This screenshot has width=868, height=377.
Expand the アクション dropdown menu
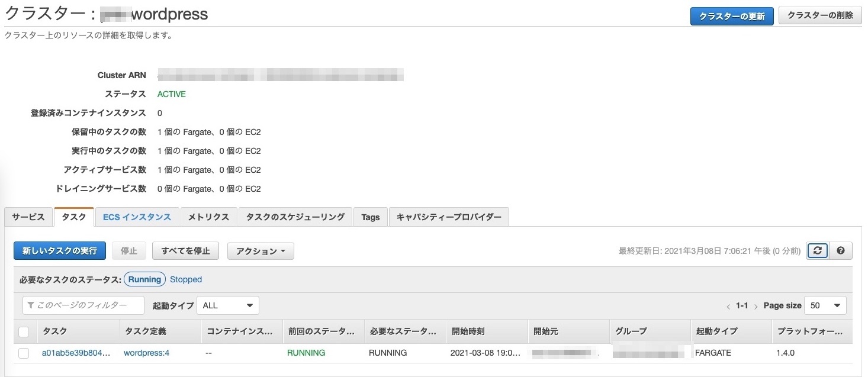[261, 251]
